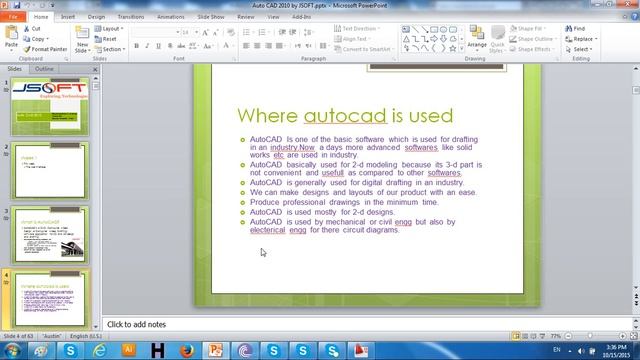Open font color picker A
The height and width of the screenshot is (360, 640).
coord(226,46)
